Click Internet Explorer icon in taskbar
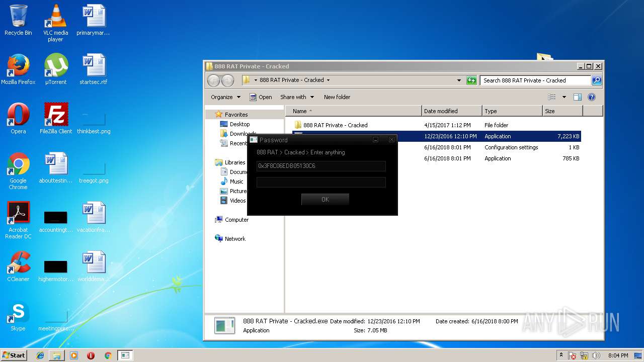The width and height of the screenshot is (644, 362). point(40,355)
